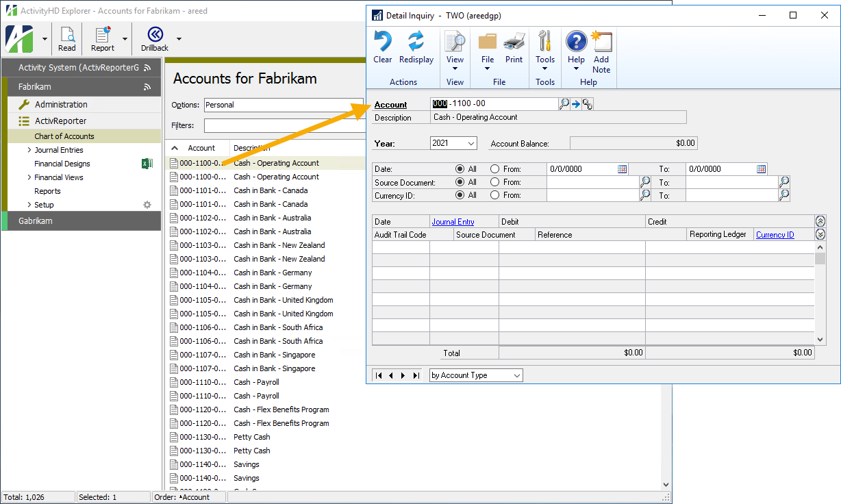841x504 pixels.
Task: Click the ActivityHD application logo button
Action: point(21,39)
